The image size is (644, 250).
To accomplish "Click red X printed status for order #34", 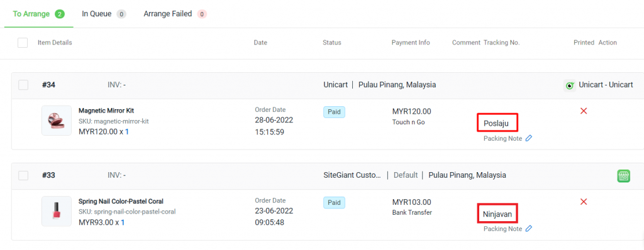I will (584, 111).
